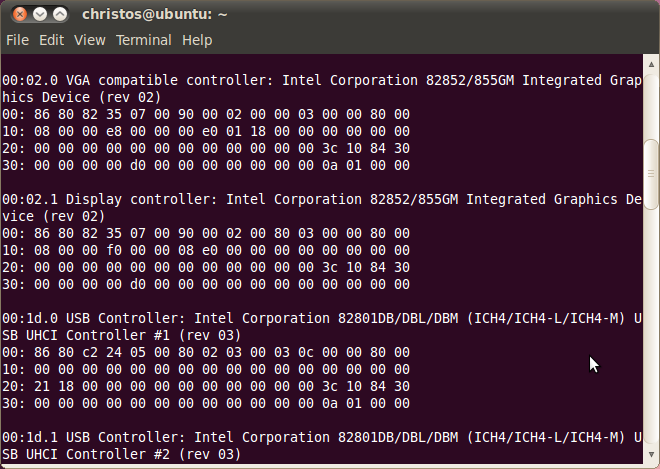
Task: Click the vertical scrollbar thumb
Action: [x=651, y=174]
